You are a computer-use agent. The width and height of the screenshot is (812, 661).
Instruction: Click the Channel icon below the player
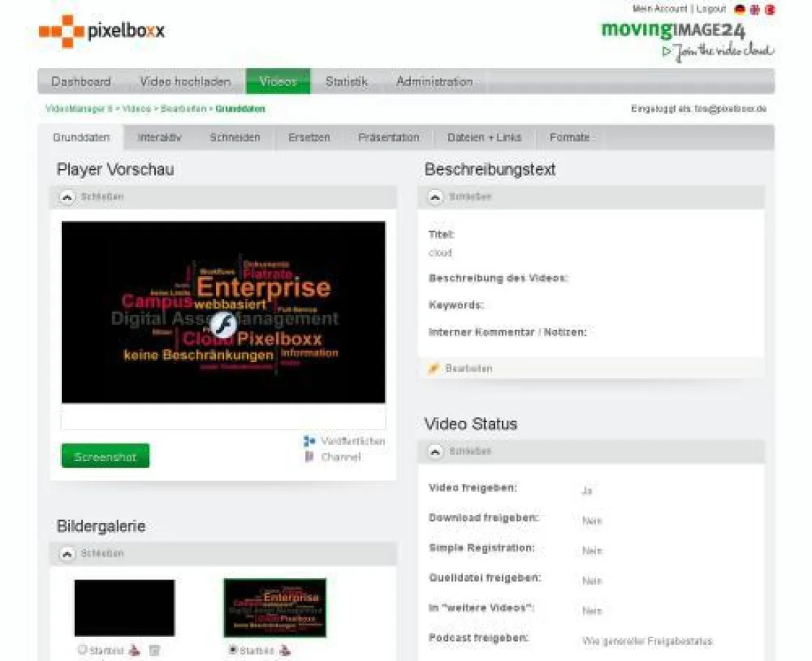click(x=309, y=457)
